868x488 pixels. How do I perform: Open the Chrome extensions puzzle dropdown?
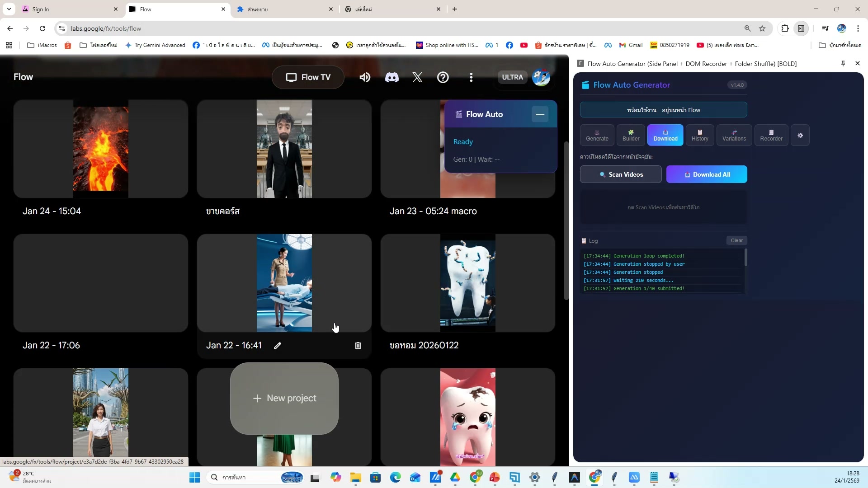tap(785, 28)
